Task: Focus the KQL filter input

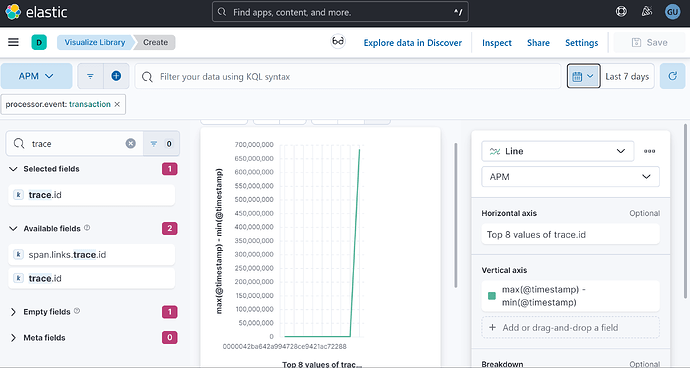Action: (348, 76)
